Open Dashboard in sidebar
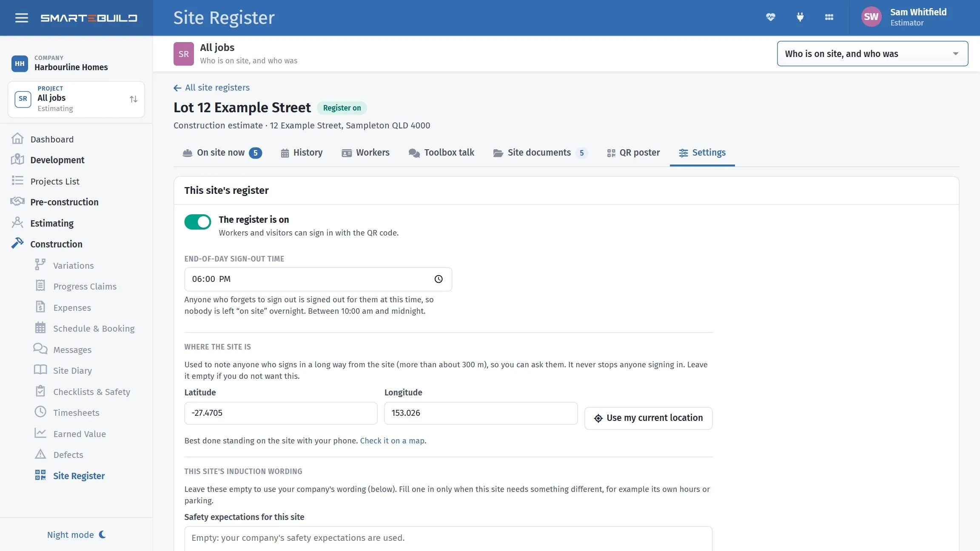The width and height of the screenshot is (980, 551). (52, 139)
